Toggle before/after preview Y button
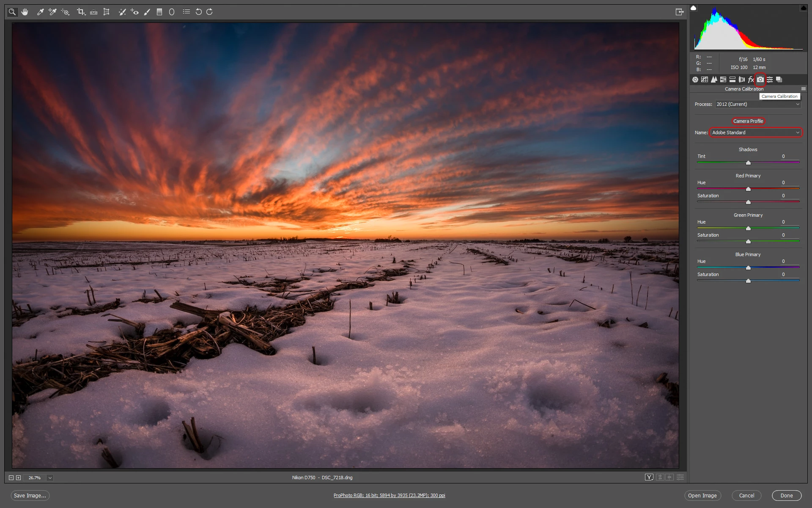 pyautogui.click(x=649, y=477)
